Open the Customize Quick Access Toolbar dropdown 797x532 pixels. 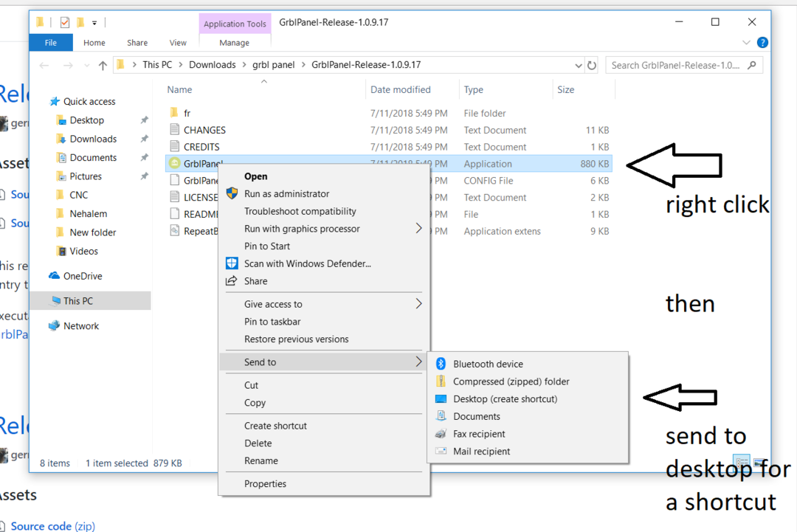(x=94, y=23)
